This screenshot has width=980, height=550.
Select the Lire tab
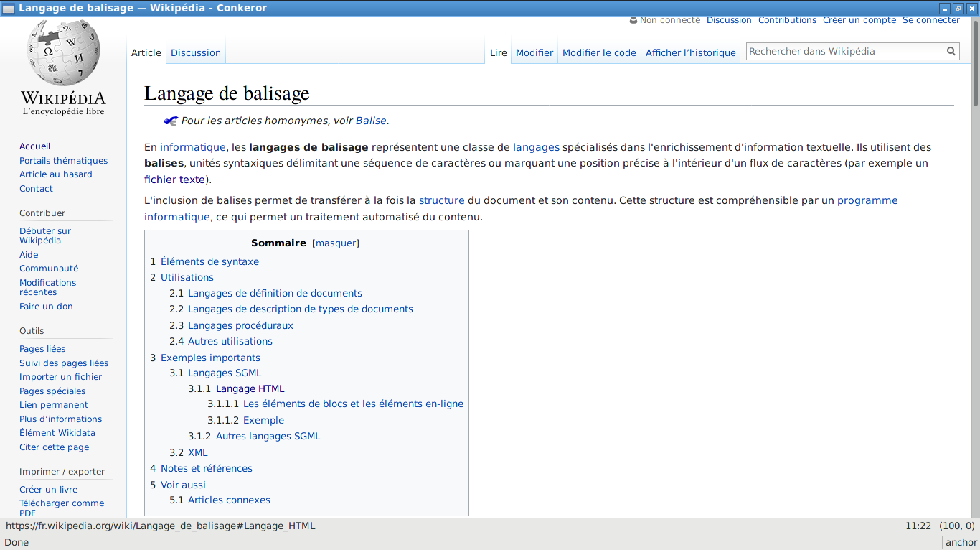[499, 52]
